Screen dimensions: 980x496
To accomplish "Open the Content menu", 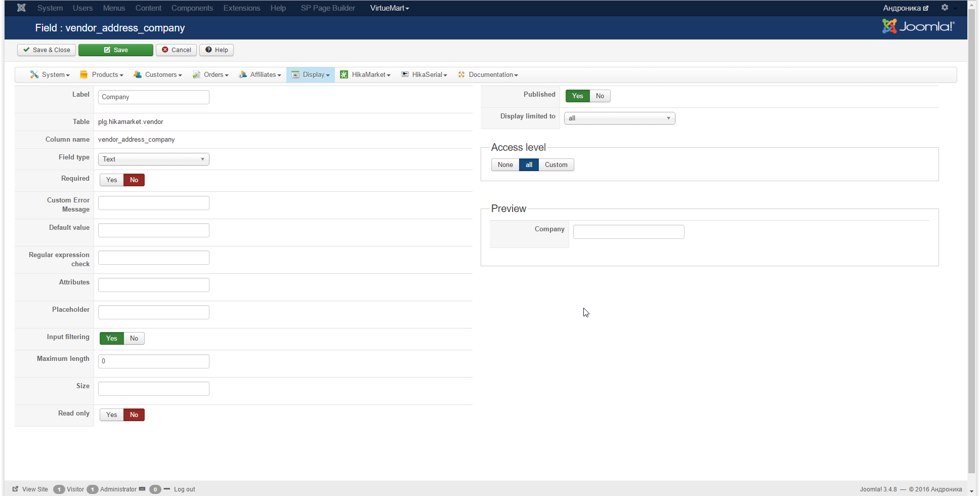I will [x=148, y=8].
